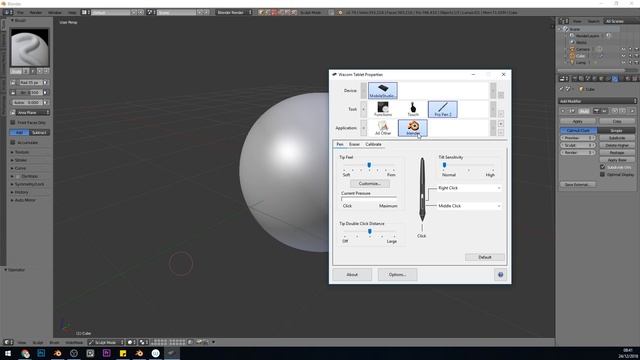
Task: Select Camera in the outliner
Action: point(583,49)
